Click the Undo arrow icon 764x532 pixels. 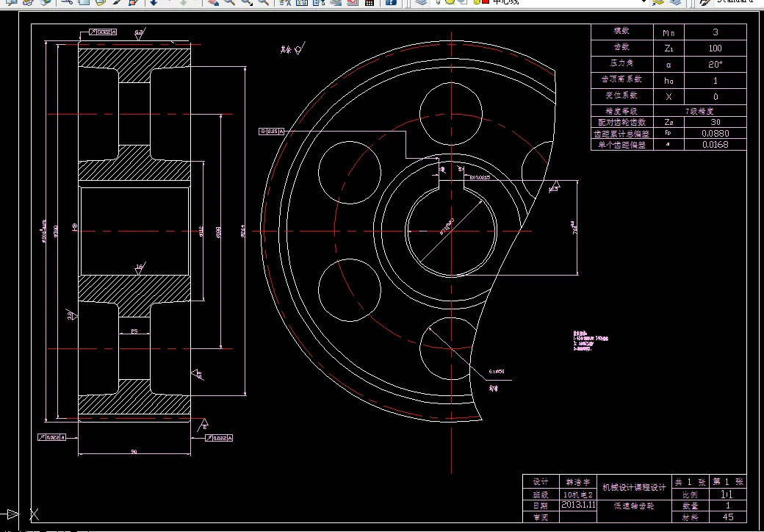[x=154, y=2]
